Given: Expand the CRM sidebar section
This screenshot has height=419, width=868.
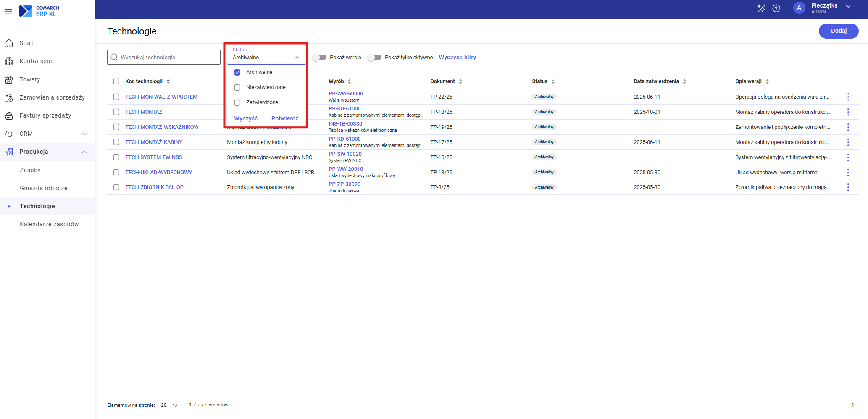Looking at the screenshot, I should (x=84, y=134).
